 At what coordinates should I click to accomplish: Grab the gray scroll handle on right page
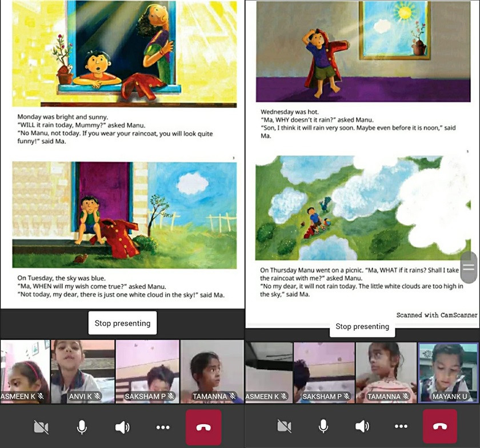[469, 267]
